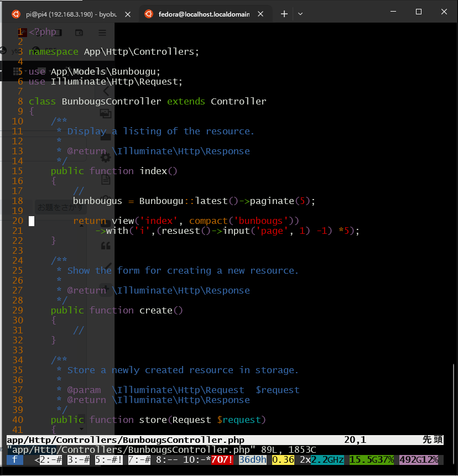Viewport: 458px width, 476px height.
Task: Click the Ubuntu icon on the pi@pi4 tab
Action: click(x=16, y=14)
